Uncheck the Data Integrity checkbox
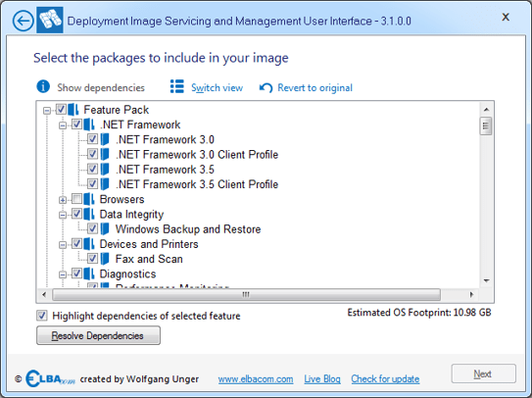 [76, 214]
